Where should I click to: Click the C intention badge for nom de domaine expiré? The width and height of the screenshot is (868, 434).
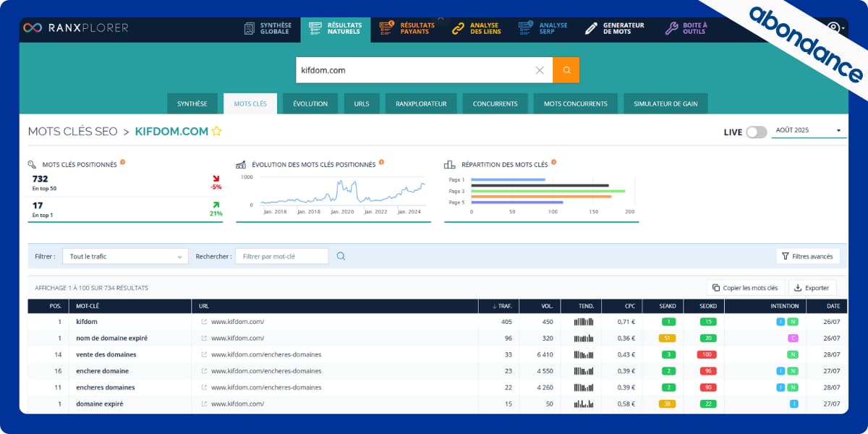tap(793, 338)
